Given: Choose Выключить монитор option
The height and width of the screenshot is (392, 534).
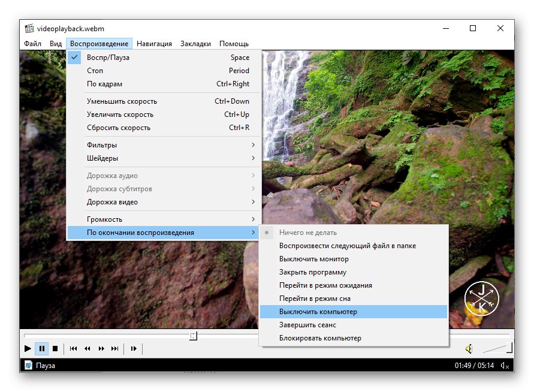Looking at the screenshot, I should point(354,259).
